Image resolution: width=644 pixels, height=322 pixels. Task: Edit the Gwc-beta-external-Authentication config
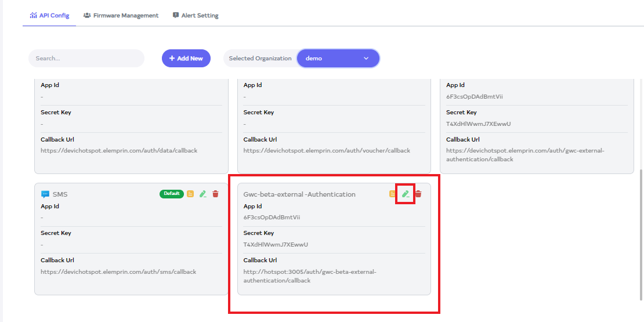406,194
